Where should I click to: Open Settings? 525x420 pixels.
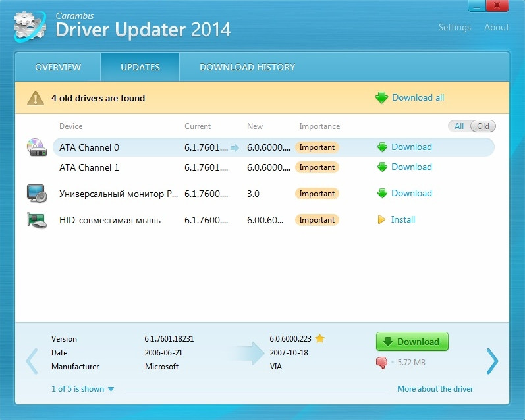click(x=455, y=27)
